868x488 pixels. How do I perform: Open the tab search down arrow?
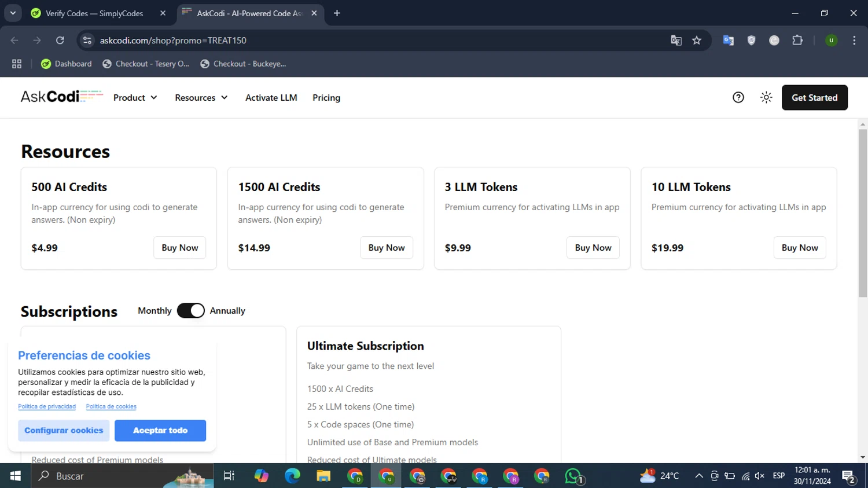(x=13, y=13)
